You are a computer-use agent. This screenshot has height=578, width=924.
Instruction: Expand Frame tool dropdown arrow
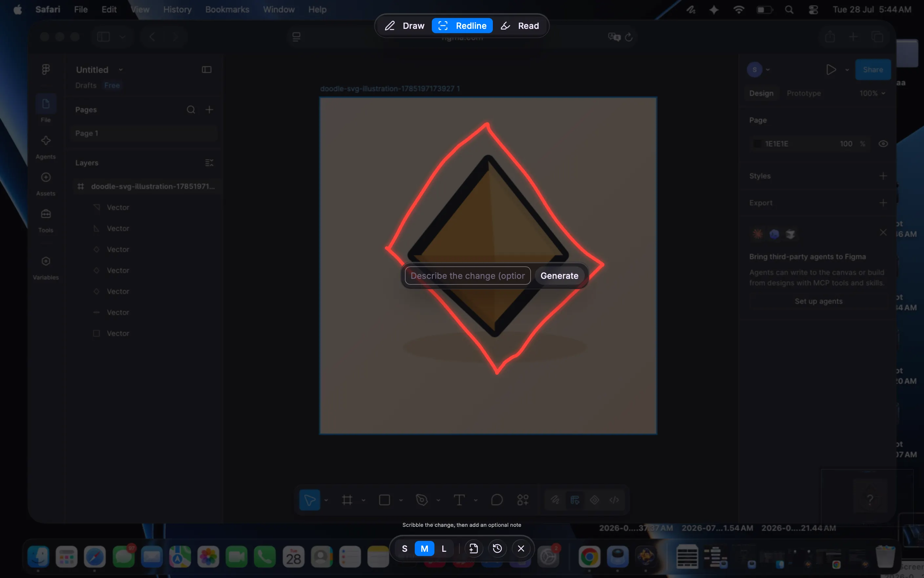tap(363, 500)
